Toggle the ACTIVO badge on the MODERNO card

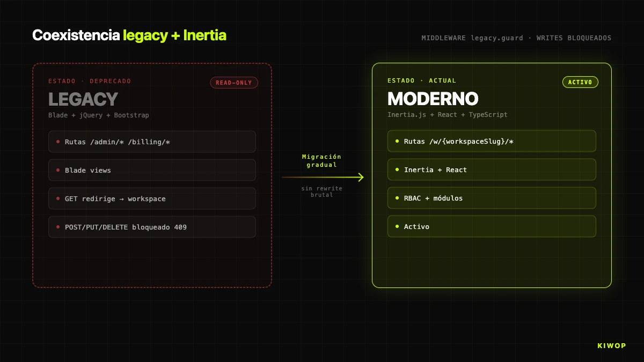pyautogui.click(x=580, y=82)
